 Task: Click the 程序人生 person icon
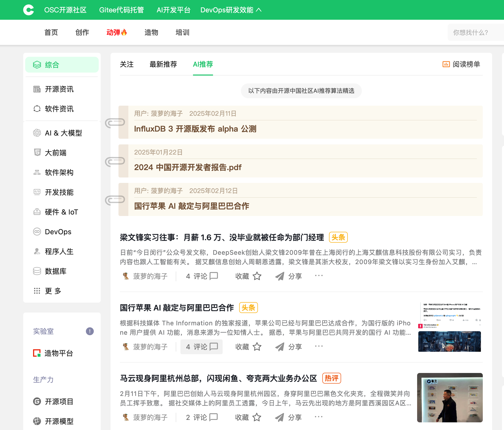click(x=37, y=251)
